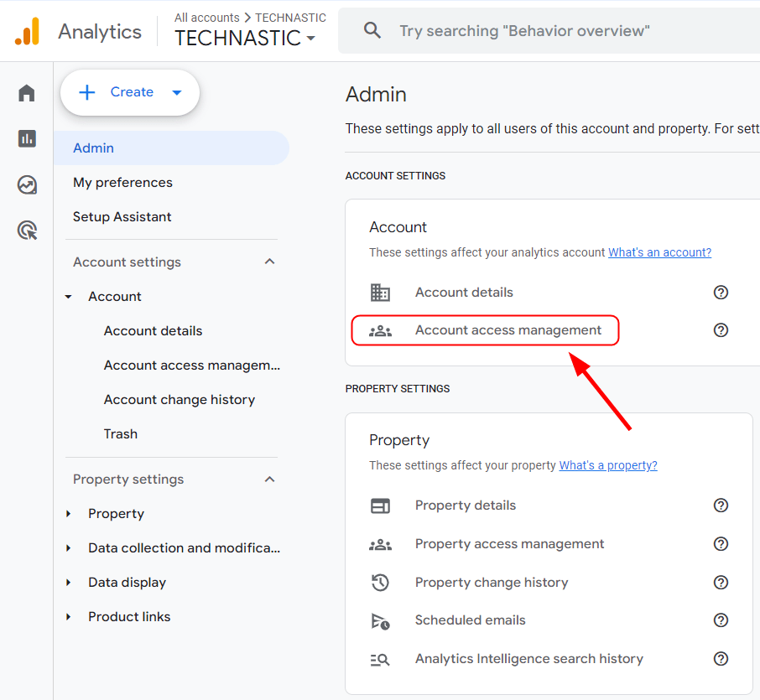760x700 pixels.
Task: Click help icon next to Scheduled emails
Action: tap(720, 620)
